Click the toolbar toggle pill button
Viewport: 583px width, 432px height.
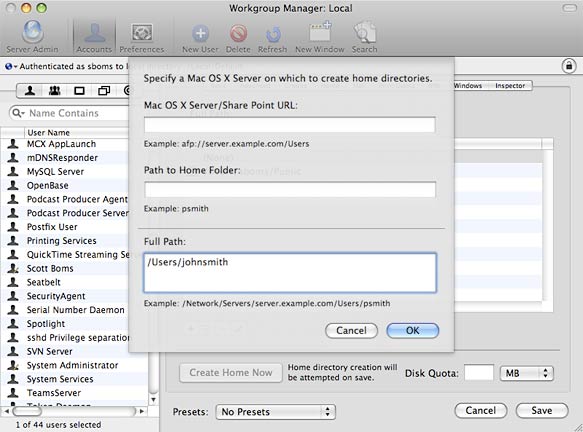(x=569, y=8)
